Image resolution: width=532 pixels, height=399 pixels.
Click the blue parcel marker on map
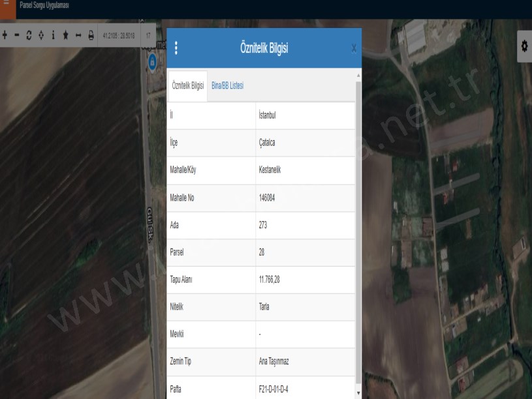153,61
